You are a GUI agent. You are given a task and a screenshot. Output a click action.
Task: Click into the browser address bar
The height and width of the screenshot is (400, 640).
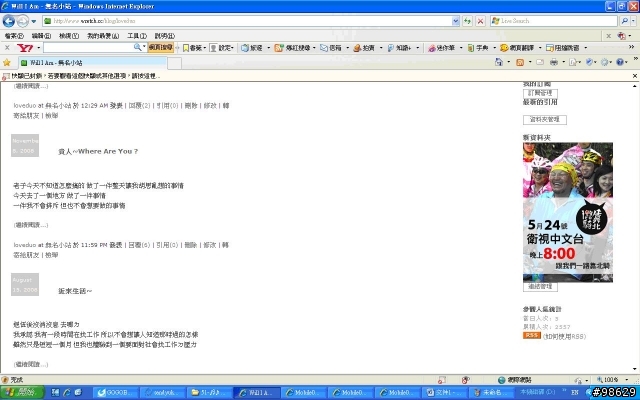(247, 21)
